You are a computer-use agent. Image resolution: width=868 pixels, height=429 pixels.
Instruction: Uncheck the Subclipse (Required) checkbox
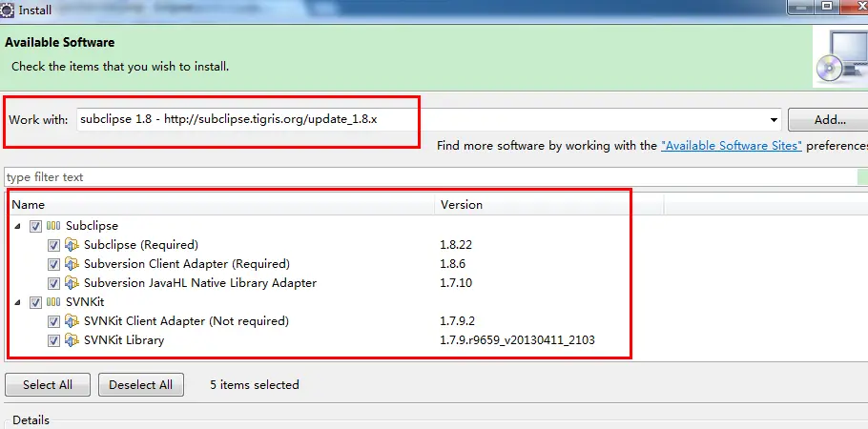(x=53, y=245)
